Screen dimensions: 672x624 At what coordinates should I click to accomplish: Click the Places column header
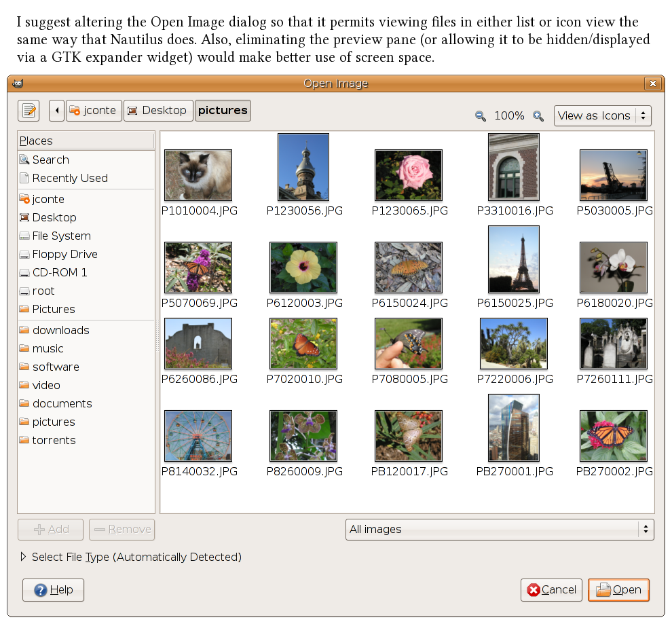click(86, 141)
